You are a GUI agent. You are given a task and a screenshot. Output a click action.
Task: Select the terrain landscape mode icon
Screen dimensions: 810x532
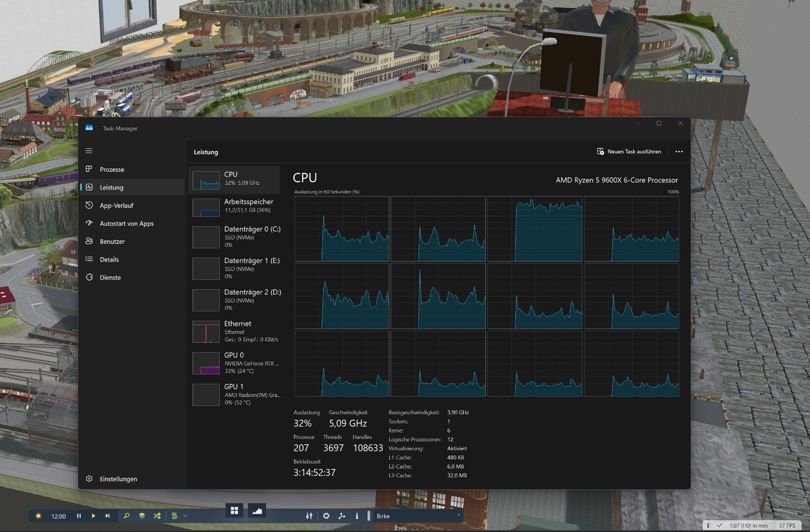pos(257,510)
